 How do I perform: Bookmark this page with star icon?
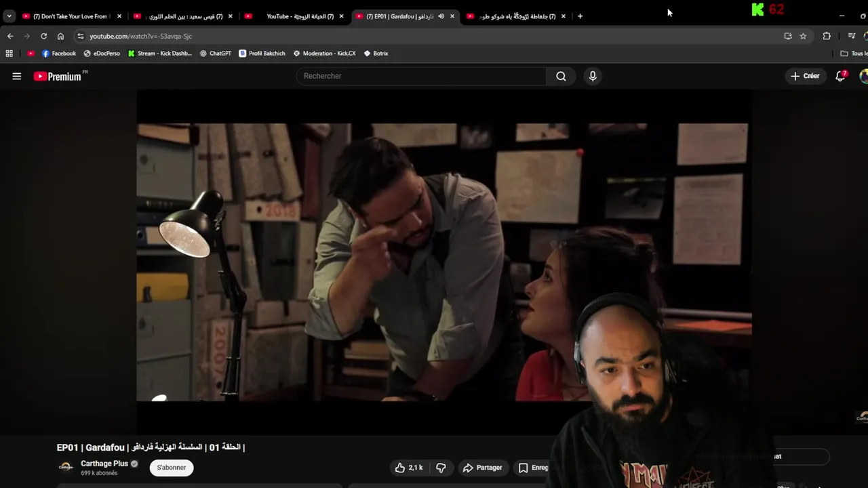803,36
